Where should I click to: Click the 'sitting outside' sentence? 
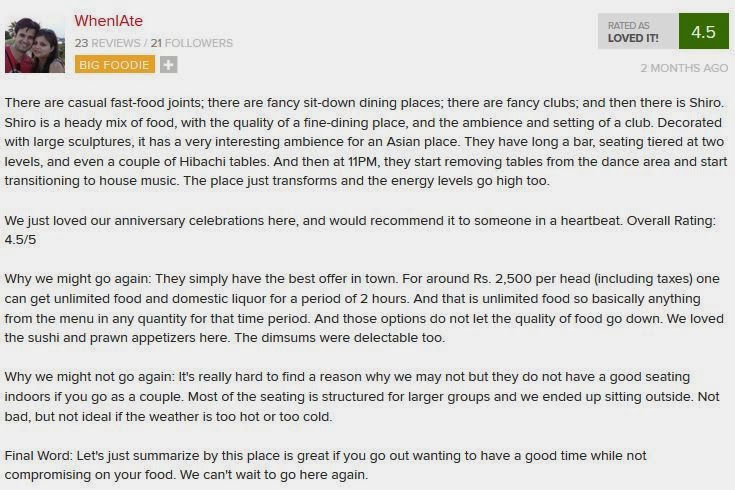(x=441, y=397)
